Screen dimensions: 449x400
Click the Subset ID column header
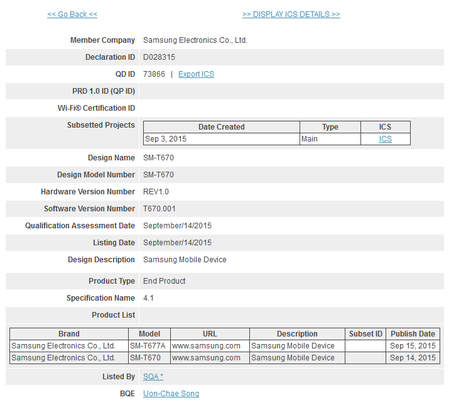365,334
